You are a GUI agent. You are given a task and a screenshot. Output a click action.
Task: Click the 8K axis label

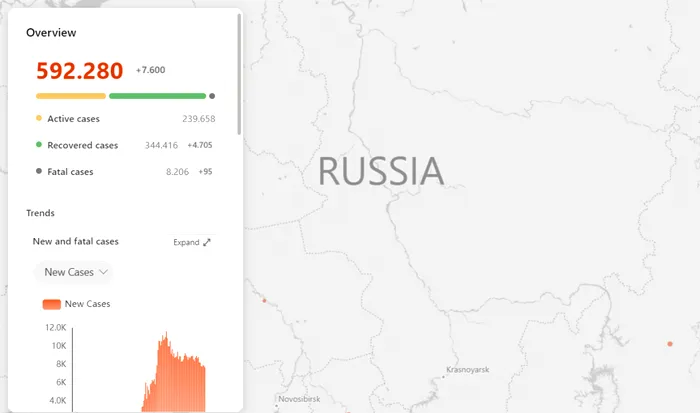pyautogui.click(x=61, y=364)
